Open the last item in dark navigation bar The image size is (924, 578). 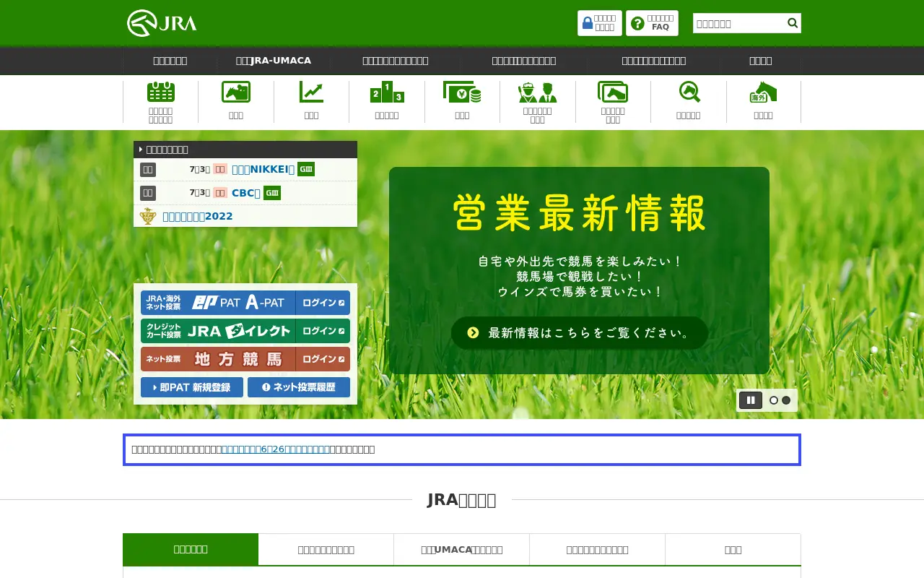760,61
